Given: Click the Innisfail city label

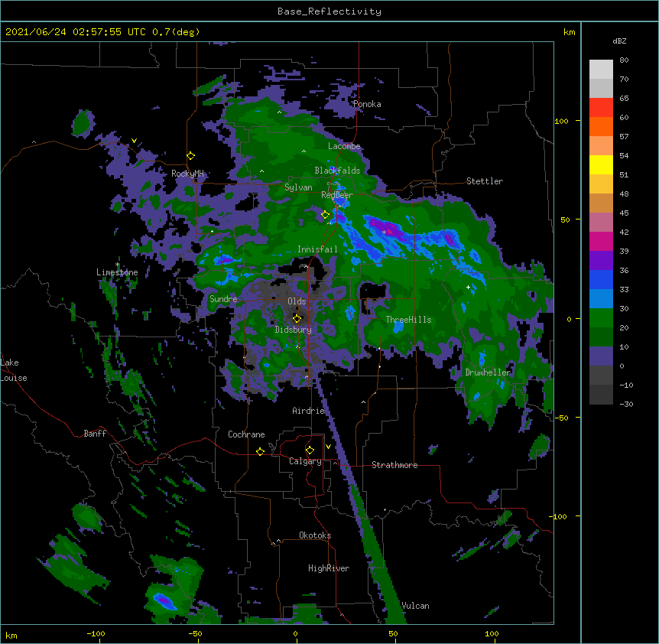Looking at the screenshot, I should point(317,249).
